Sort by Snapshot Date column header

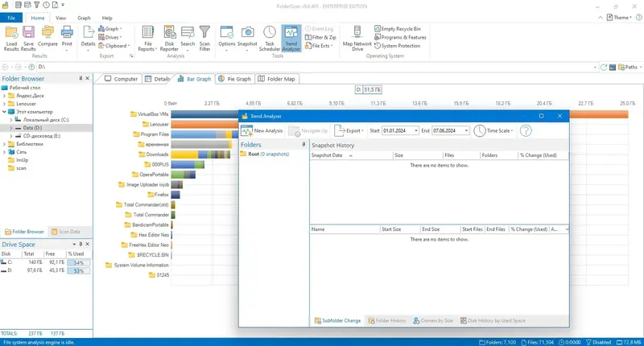351,155
